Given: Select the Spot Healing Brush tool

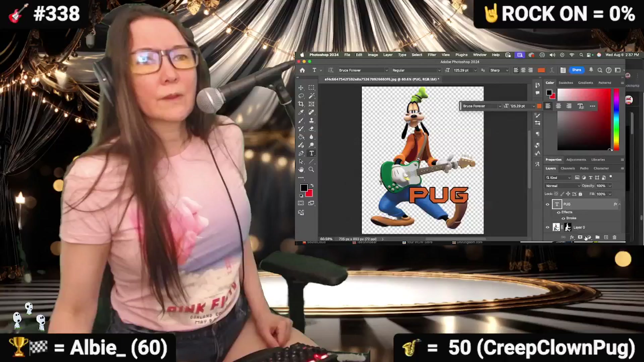Looking at the screenshot, I should click(x=311, y=112).
